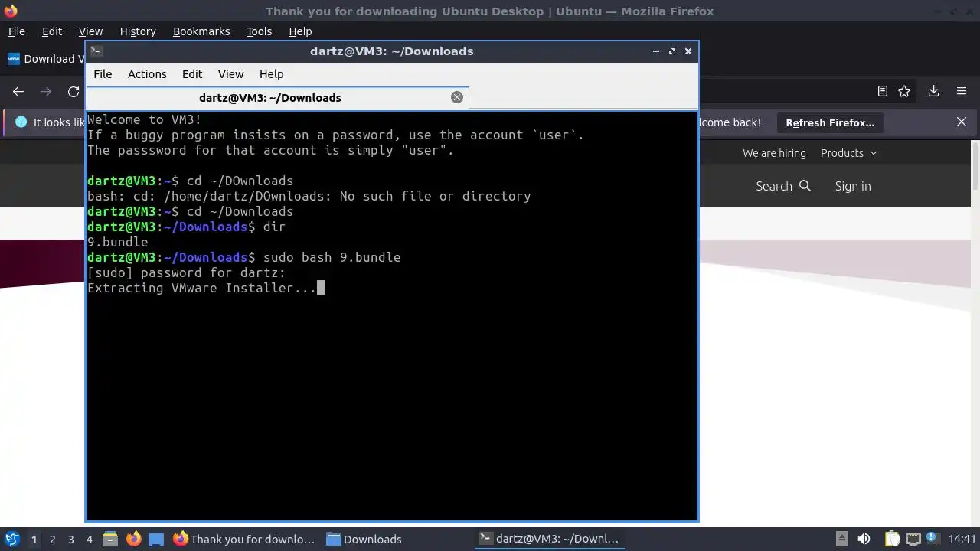Click the Firefox forward arrow
This screenshot has width=980, height=551.
46,92
